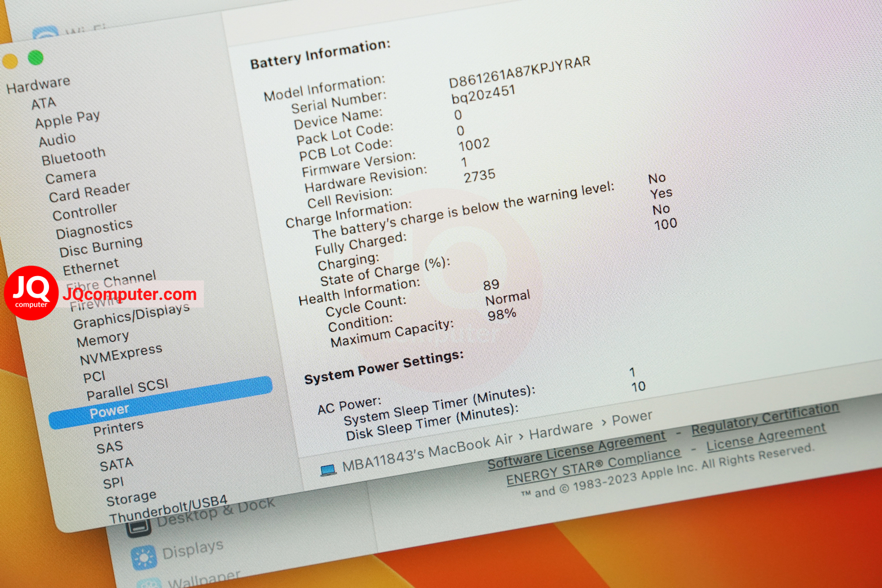Click the Displays icon in Settings sidebar
This screenshot has width=882, height=588.
pos(144,558)
